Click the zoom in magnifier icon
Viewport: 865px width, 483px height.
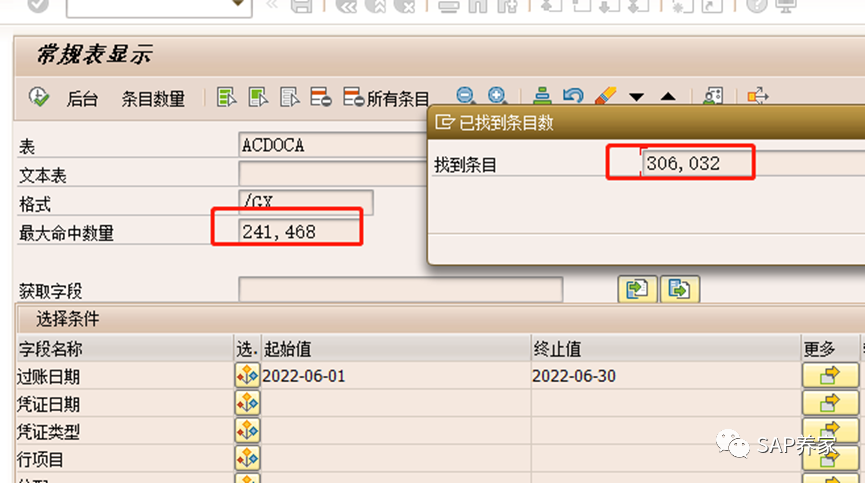click(x=496, y=95)
